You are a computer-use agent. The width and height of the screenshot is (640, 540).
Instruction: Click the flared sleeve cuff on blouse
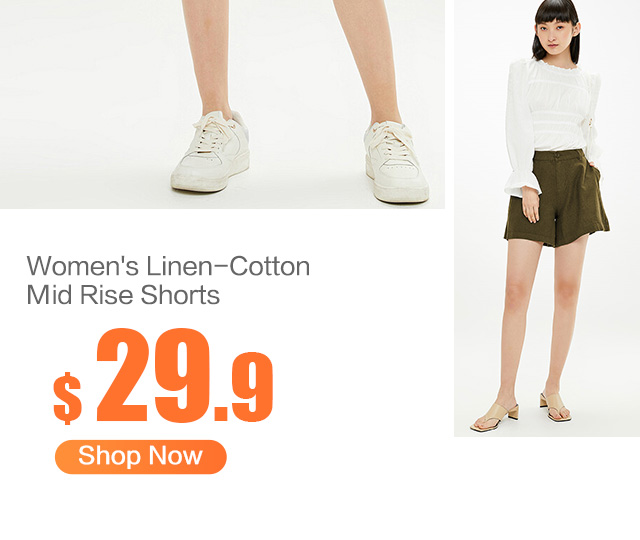point(521,185)
